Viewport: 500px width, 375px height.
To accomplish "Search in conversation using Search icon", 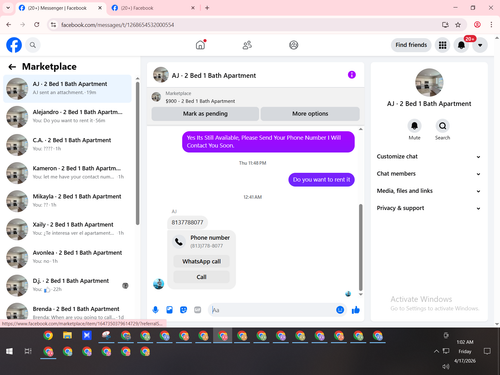I will 442,126.
